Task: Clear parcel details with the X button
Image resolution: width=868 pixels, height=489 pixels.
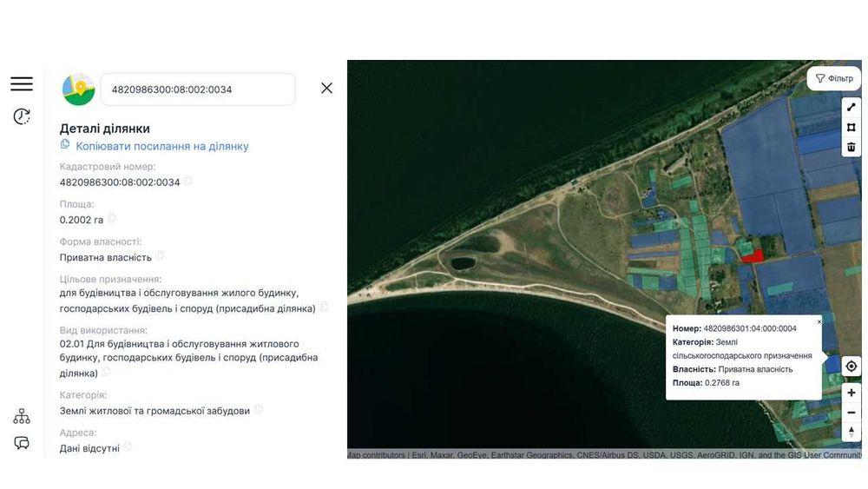Action: [x=326, y=88]
